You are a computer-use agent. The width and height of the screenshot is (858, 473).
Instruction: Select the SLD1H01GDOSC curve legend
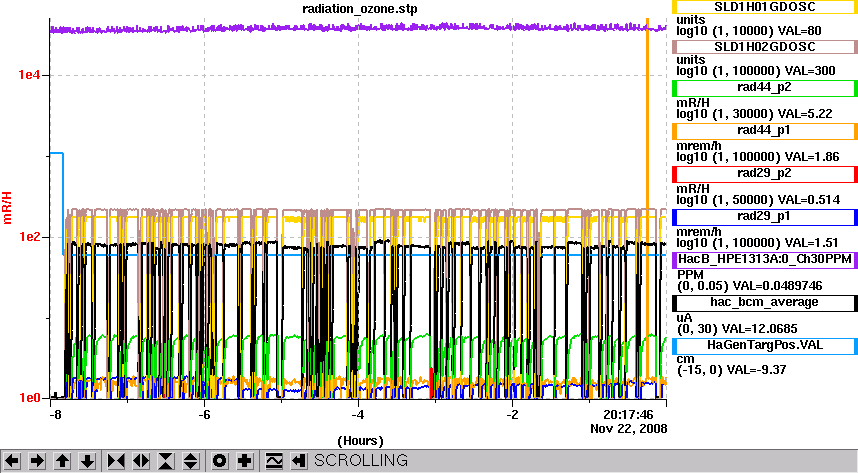pos(764,7)
